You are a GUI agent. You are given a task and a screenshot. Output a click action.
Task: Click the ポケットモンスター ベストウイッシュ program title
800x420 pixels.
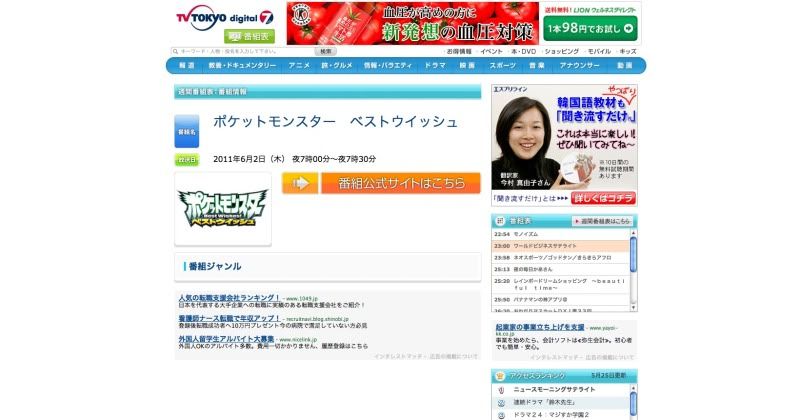click(x=336, y=121)
